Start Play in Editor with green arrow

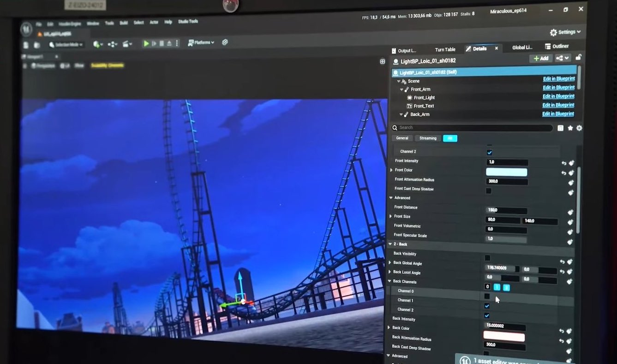(146, 43)
